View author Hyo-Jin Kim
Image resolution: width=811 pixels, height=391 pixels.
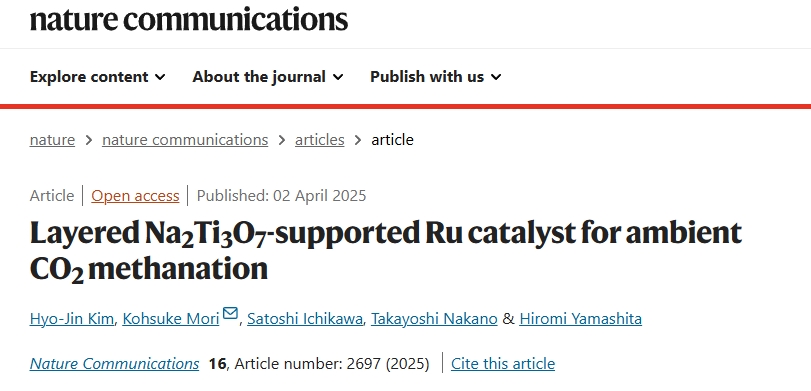click(x=72, y=319)
